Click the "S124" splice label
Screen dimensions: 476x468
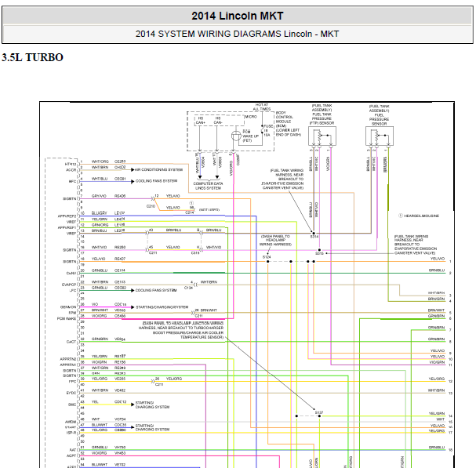267,257
